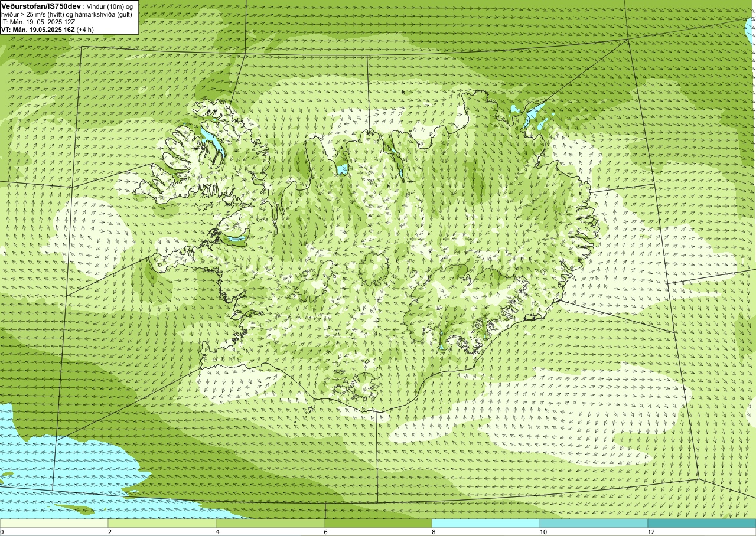Select the palest 0–2 m/s color swatch
The height and width of the screenshot is (536, 756).
[54, 523]
